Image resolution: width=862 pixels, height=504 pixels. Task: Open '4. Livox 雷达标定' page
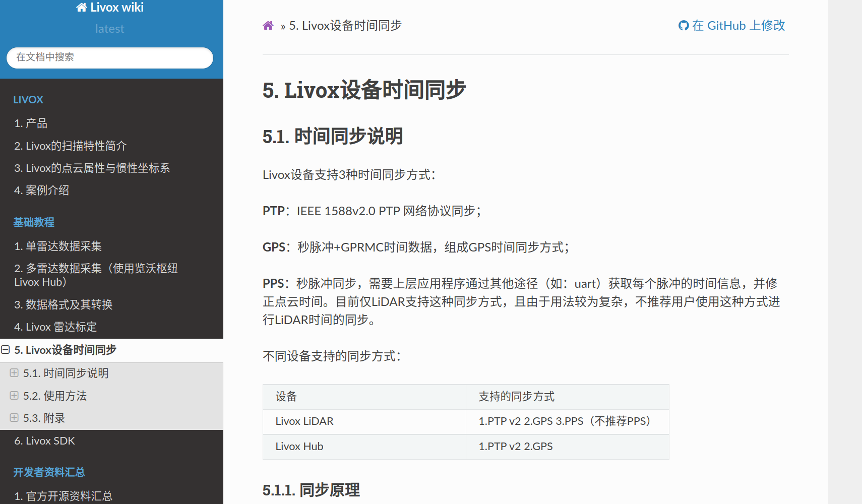111,327
